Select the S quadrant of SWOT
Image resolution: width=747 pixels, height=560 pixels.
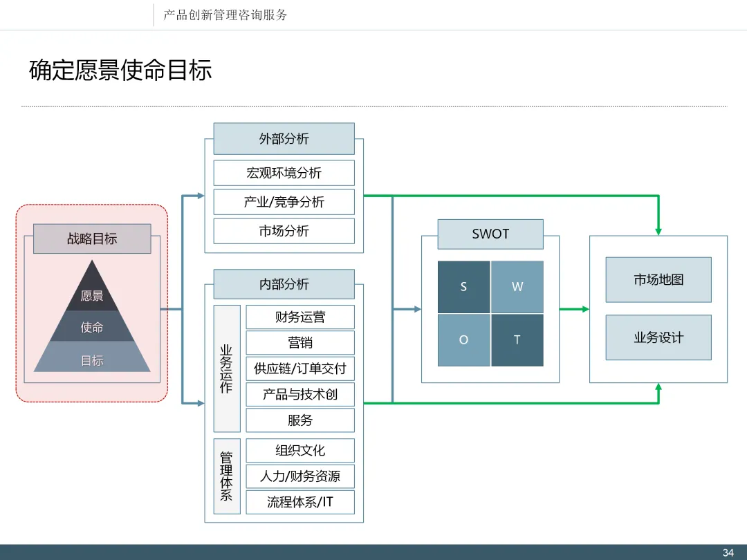pyautogui.click(x=463, y=287)
